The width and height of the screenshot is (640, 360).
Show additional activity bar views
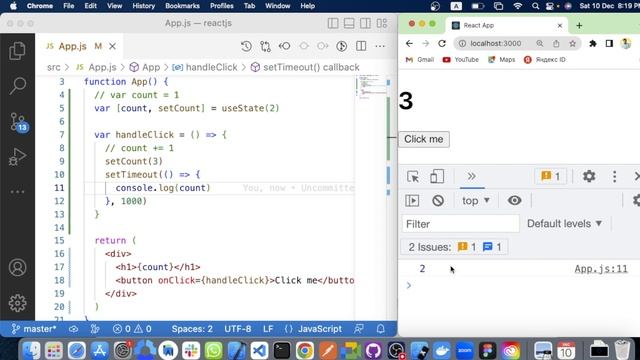click(x=17, y=191)
